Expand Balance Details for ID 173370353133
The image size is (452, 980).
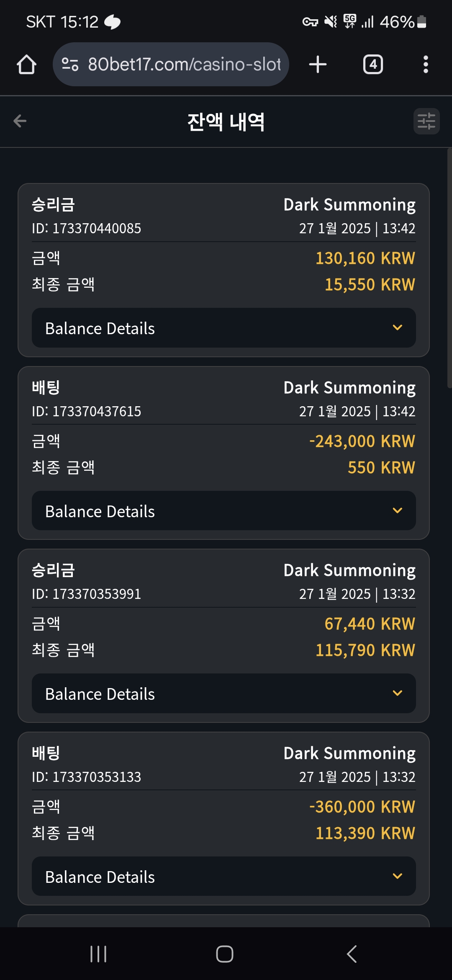point(224,877)
